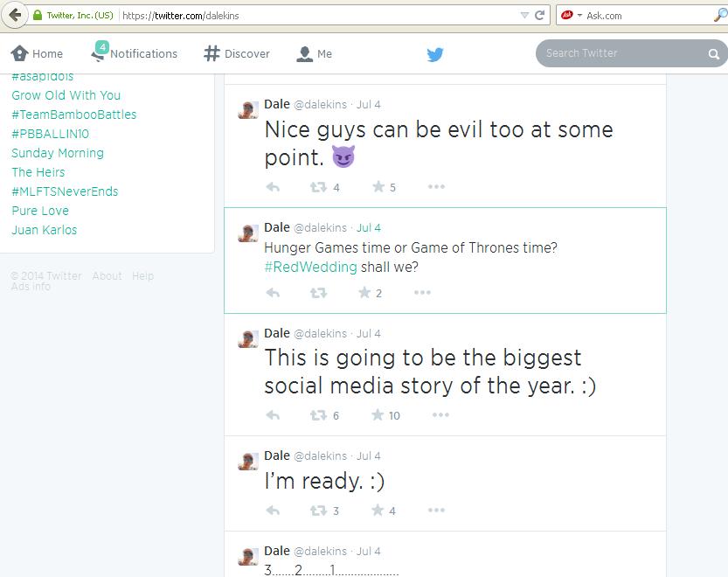Open trend The Heirs
728x577 pixels.
[x=38, y=172]
